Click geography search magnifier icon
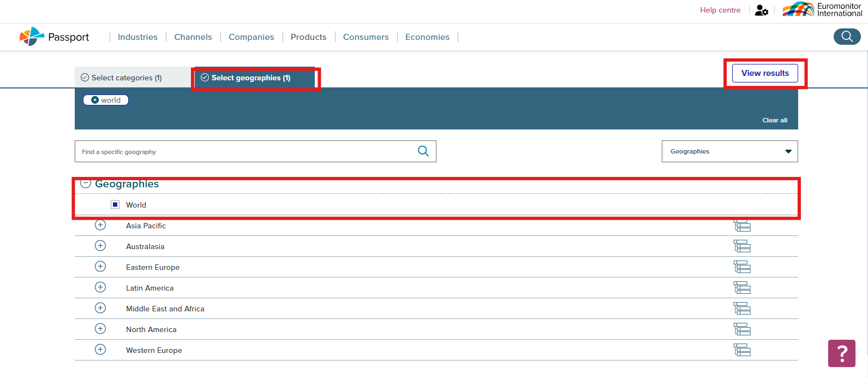 [x=423, y=151]
